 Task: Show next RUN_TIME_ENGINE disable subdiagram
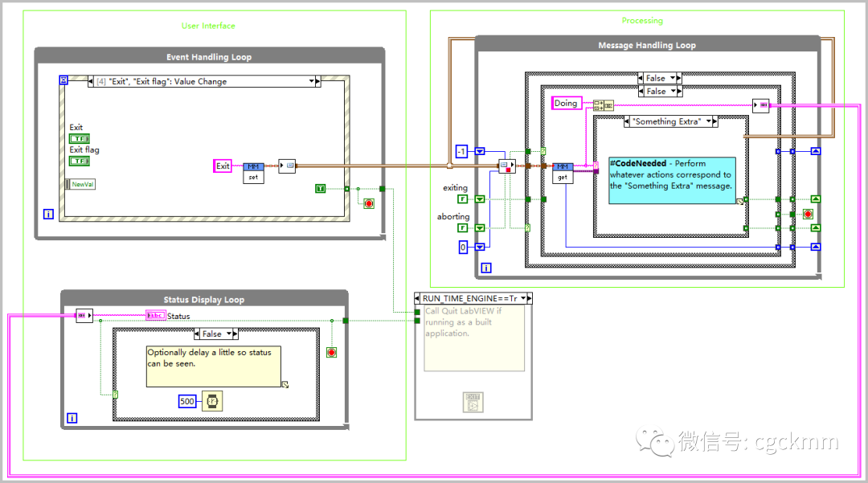[x=529, y=298]
